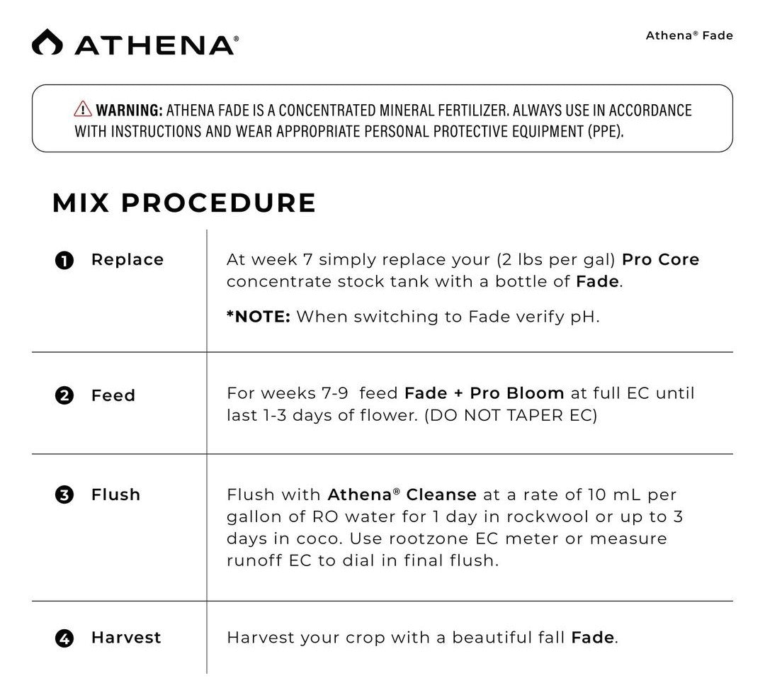The width and height of the screenshot is (765, 700).
Task: Click the MIX PROCEDURE heading
Action: click(x=184, y=203)
